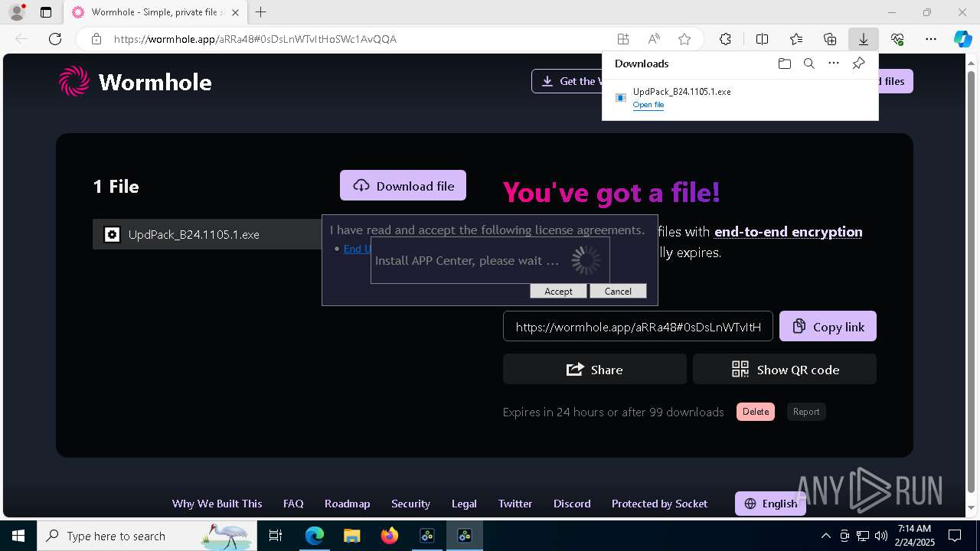Viewport: 980px width, 551px height.
Task: Click the Wormhole browser tab
Action: 155,12
